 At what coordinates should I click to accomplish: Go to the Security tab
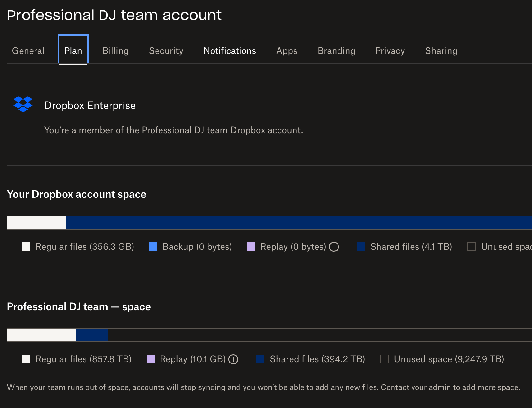pos(166,51)
